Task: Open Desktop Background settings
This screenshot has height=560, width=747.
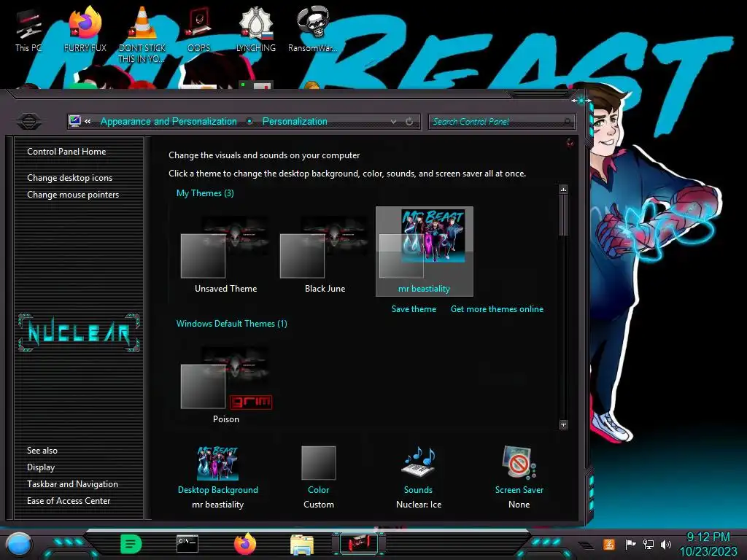Action: [217, 477]
